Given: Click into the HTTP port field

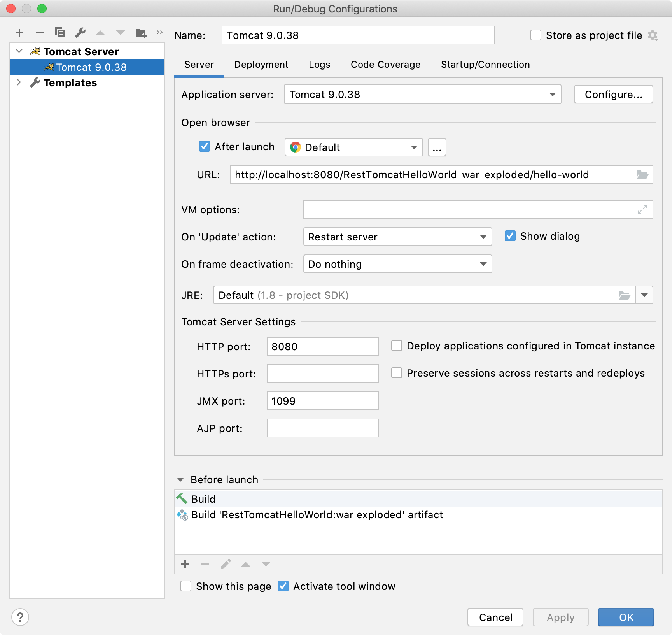Looking at the screenshot, I should click(322, 347).
